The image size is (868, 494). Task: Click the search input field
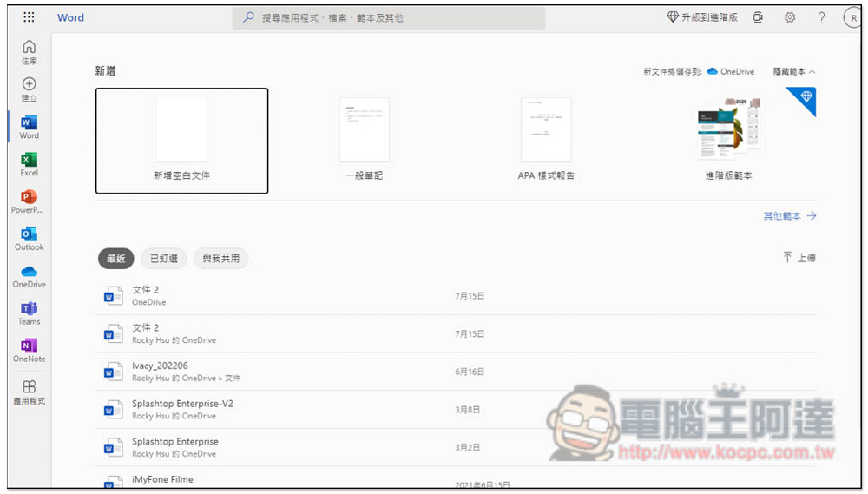click(389, 17)
